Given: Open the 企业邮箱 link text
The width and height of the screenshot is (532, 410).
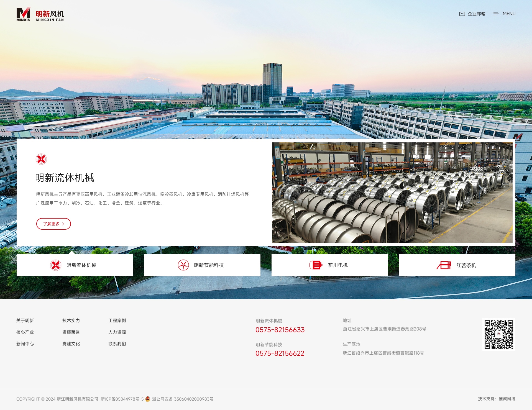Looking at the screenshot, I should click(x=477, y=14).
